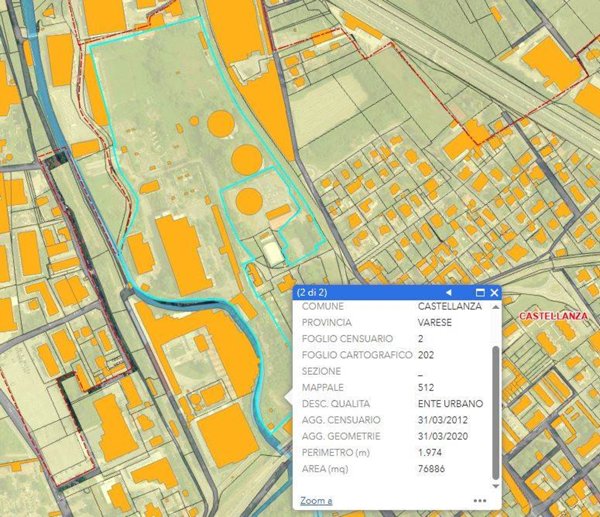The width and height of the screenshot is (600, 517).
Task: Close the parcel info popup
Action: [494, 293]
